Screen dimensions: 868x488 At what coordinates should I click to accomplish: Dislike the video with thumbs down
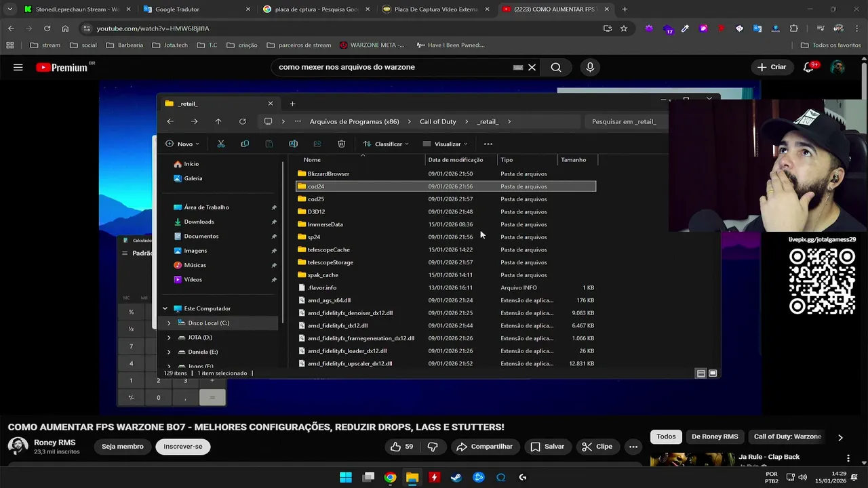pos(433,447)
